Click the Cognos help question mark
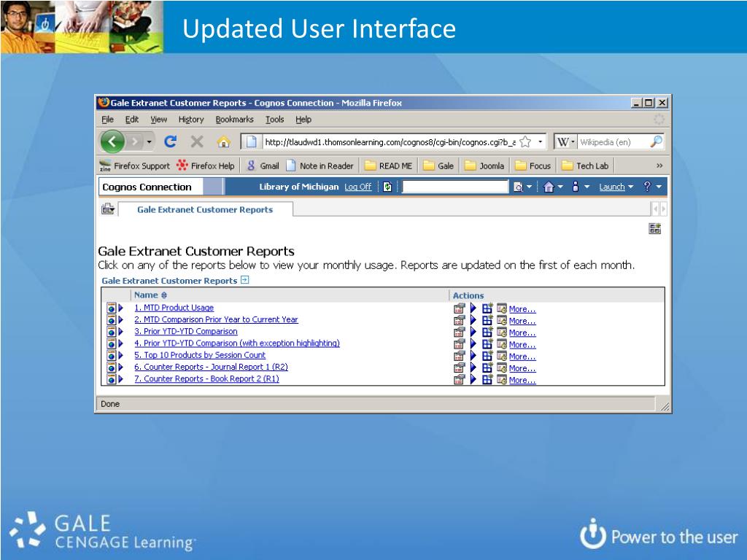747x560 pixels. coord(647,186)
